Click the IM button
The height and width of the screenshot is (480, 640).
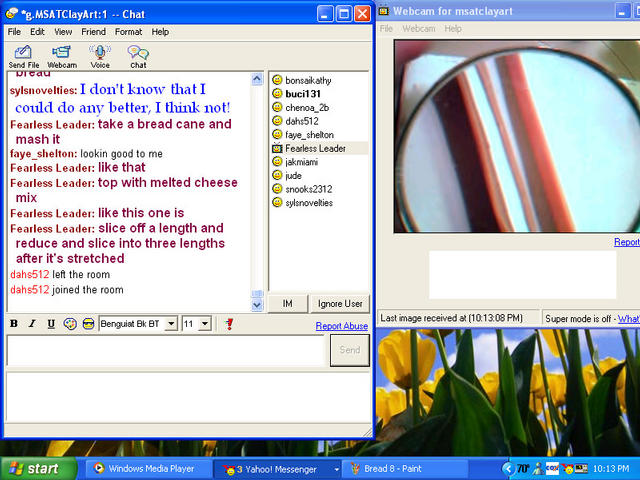(287, 304)
